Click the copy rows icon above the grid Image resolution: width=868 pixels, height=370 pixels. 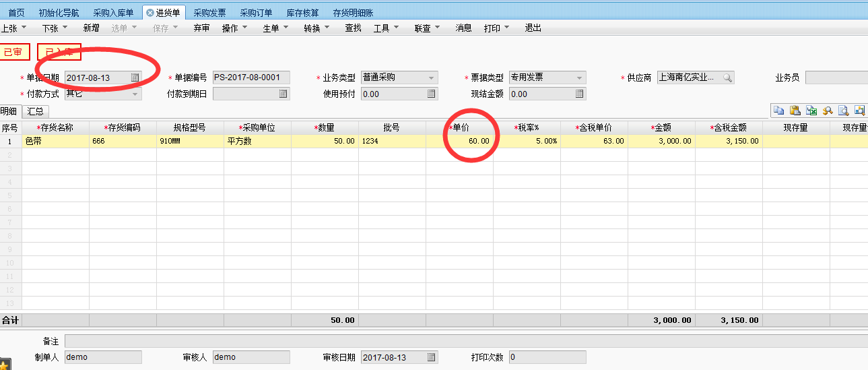pyautogui.click(x=778, y=111)
